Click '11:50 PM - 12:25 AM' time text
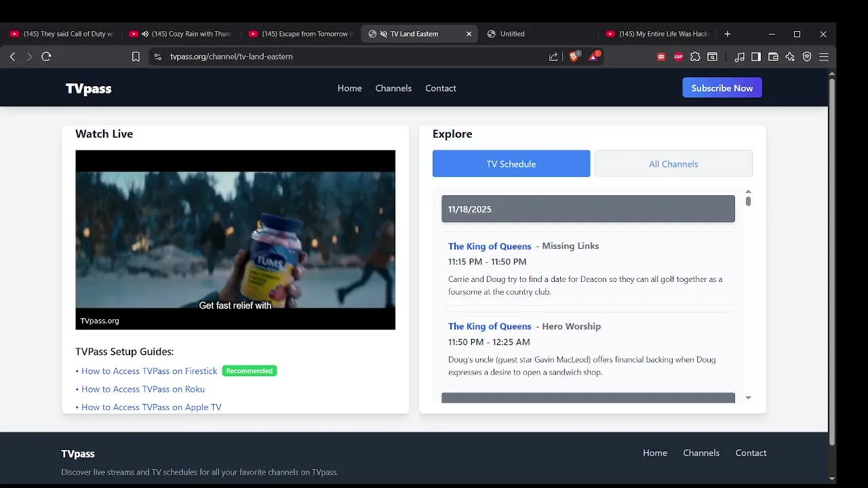 click(x=489, y=342)
